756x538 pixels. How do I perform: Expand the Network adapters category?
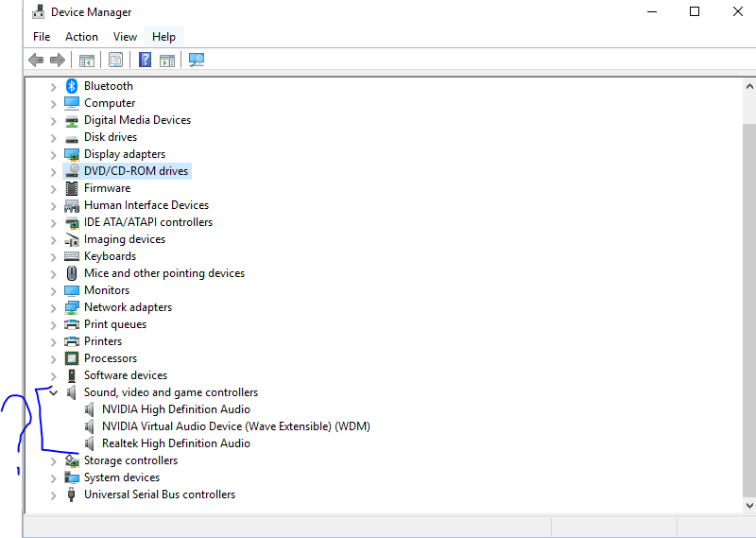click(54, 308)
